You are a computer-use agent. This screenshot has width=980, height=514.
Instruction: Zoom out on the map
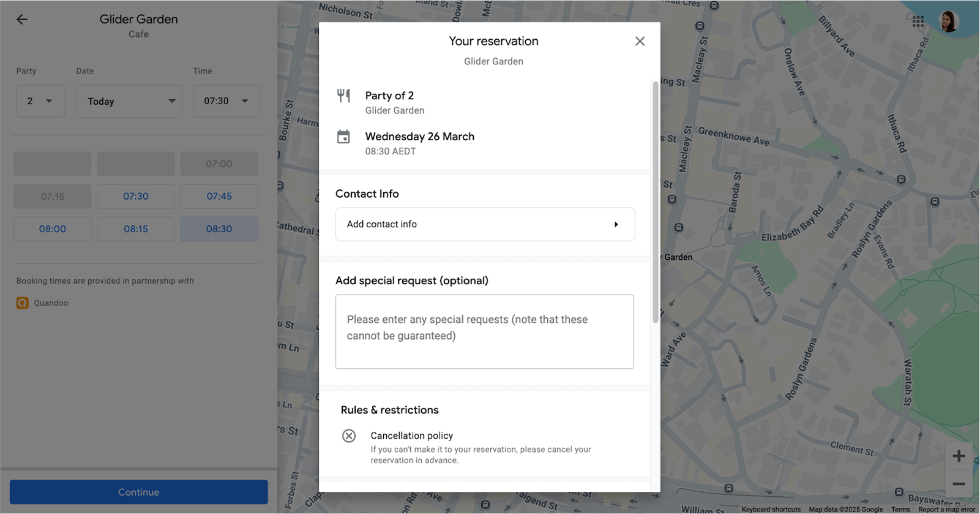point(959,484)
